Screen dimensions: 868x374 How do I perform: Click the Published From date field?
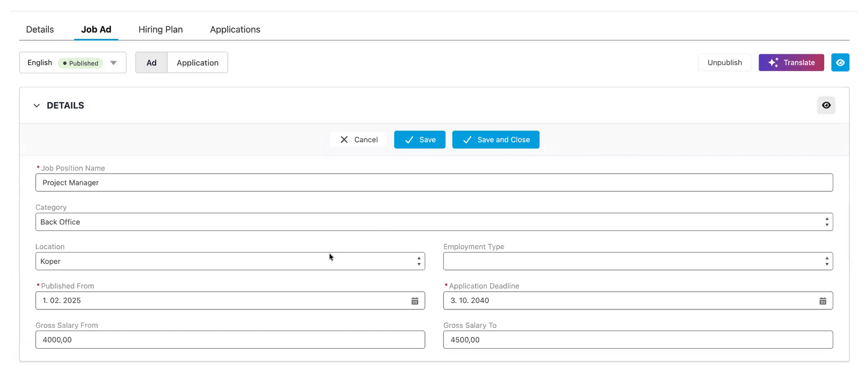click(230, 301)
